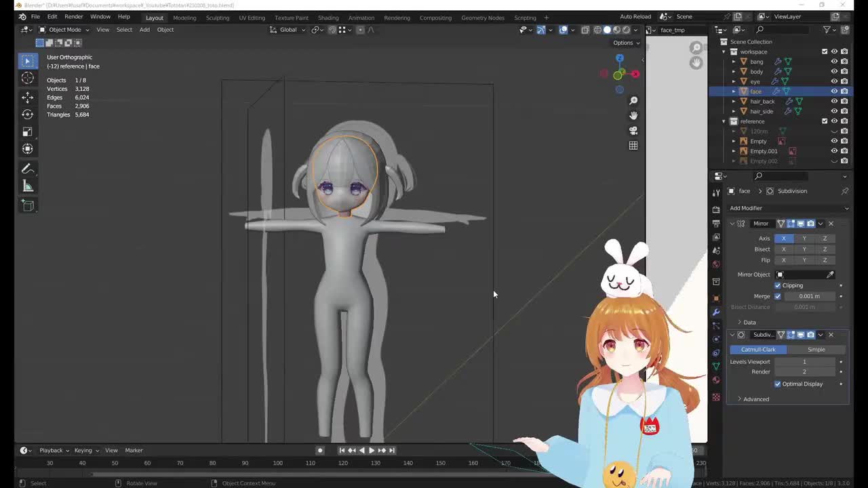This screenshot has height=488, width=868.
Task: Select the Move tool
Action: point(28,98)
